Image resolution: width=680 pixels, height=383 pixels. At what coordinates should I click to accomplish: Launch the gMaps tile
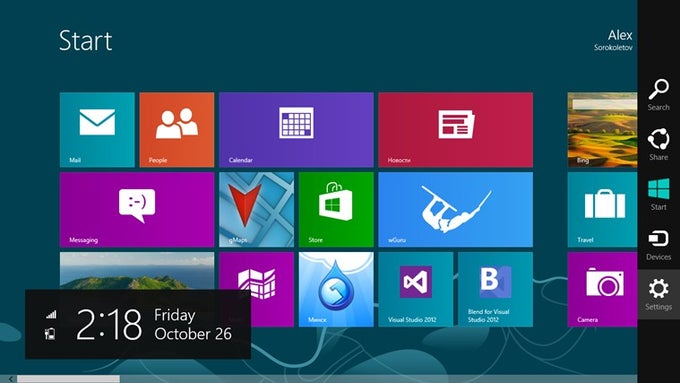(x=257, y=210)
